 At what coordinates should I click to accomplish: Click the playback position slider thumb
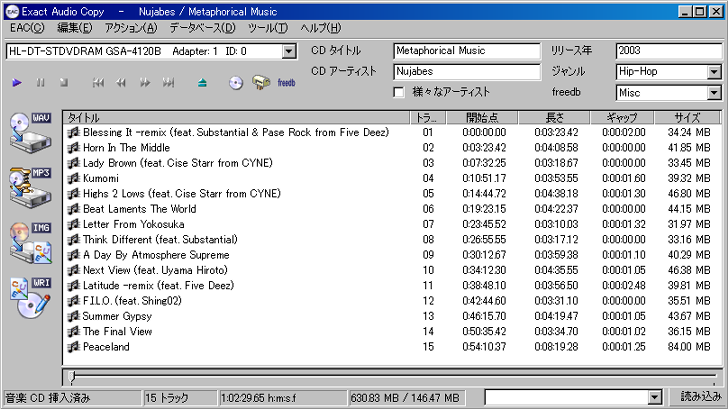coord(72,377)
